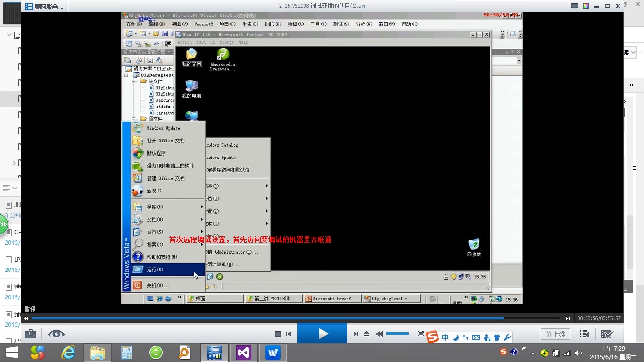Expand 程序(P) submenu in the video's Start menu
The width and height of the screenshot is (644, 362).
(x=168, y=207)
